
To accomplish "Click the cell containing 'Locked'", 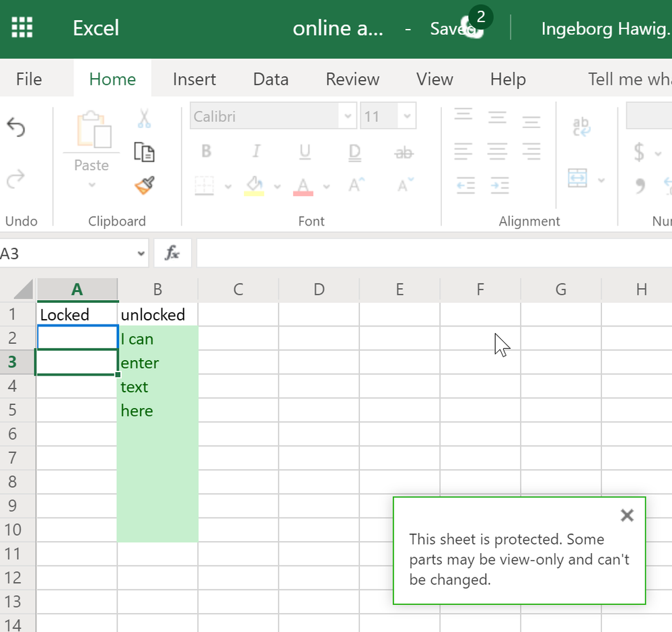I will pos(77,314).
